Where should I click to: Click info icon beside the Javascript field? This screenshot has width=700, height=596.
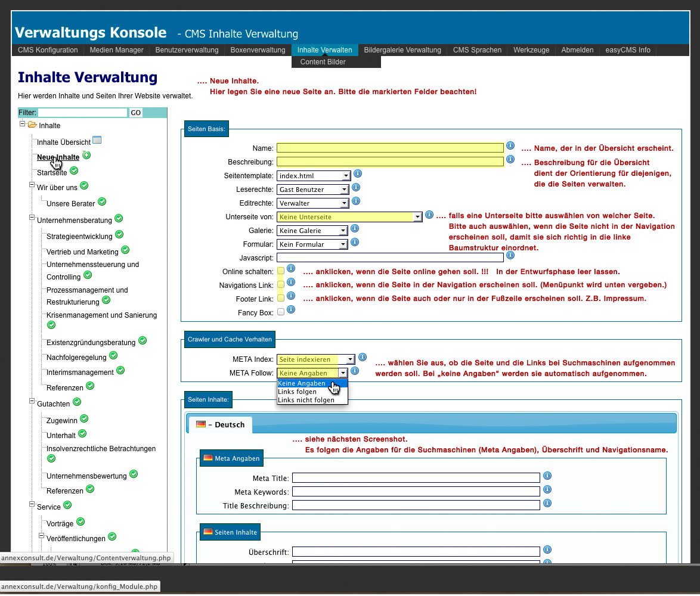(x=509, y=256)
